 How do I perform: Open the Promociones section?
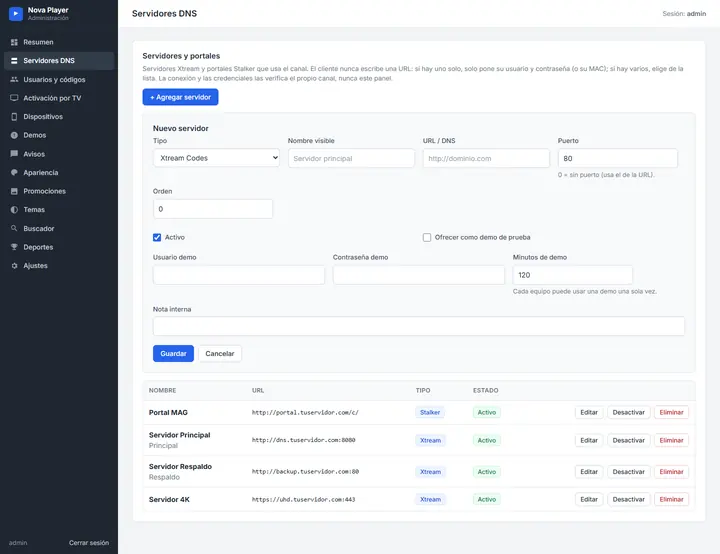point(59,191)
